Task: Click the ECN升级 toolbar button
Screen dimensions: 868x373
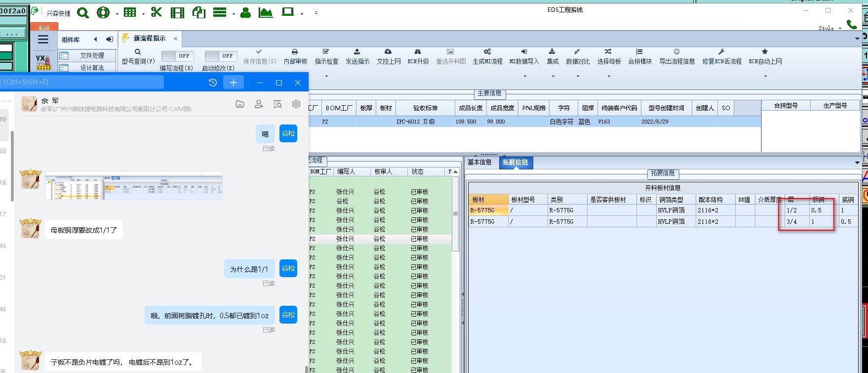Action: click(418, 57)
